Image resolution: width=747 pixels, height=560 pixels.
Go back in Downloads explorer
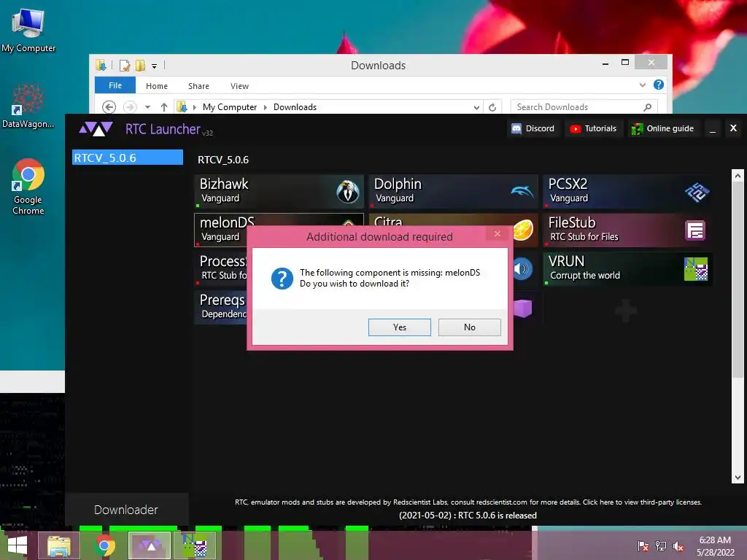(109, 107)
